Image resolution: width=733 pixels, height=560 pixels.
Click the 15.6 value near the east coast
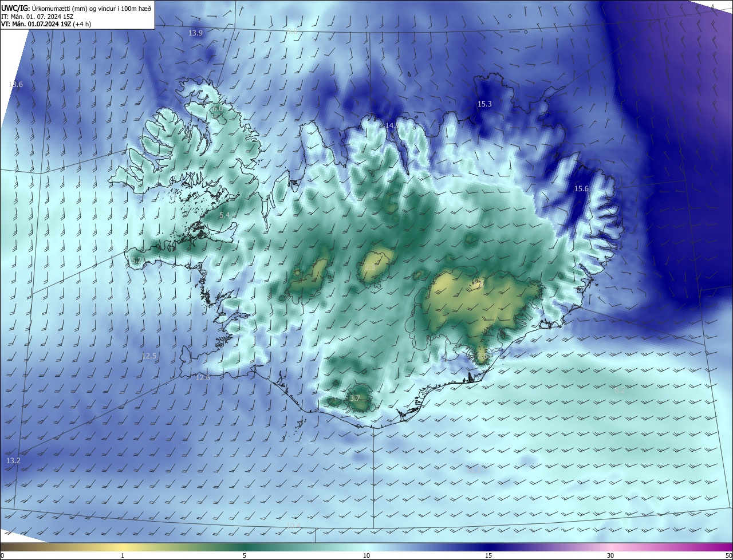coord(581,189)
